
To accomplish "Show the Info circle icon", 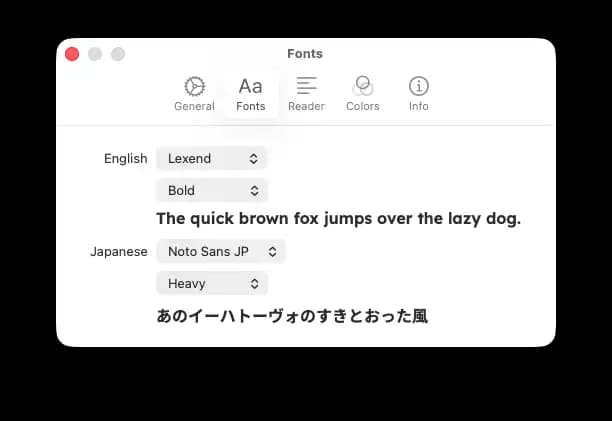I will (x=418, y=86).
